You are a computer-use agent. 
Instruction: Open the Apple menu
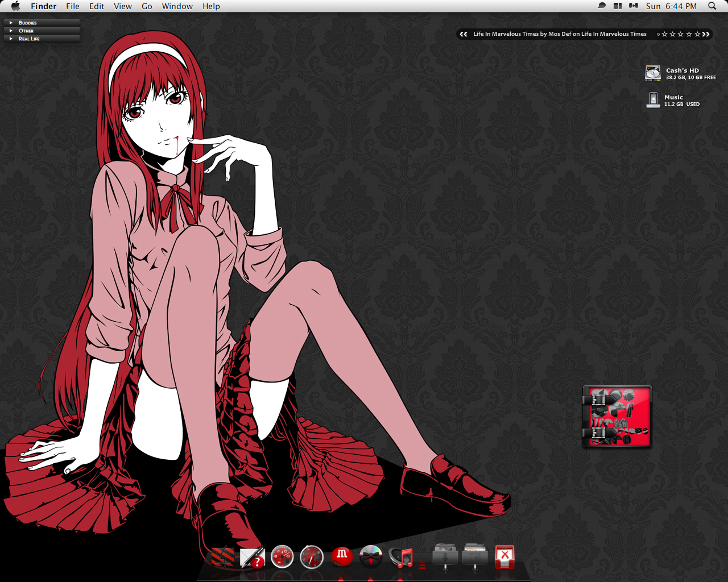click(15, 6)
